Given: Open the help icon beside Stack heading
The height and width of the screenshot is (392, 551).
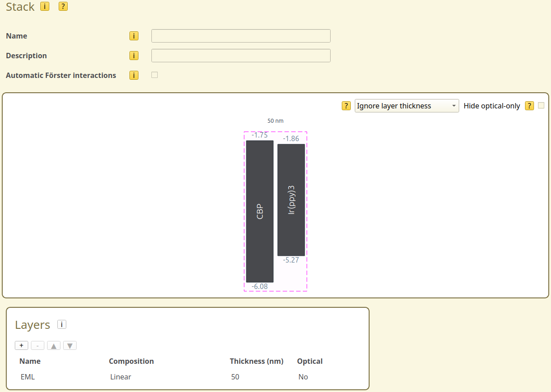Looking at the screenshot, I should 63,6.
